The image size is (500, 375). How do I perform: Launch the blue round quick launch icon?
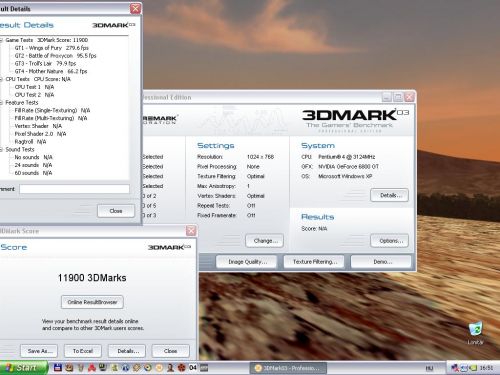(x=125, y=368)
